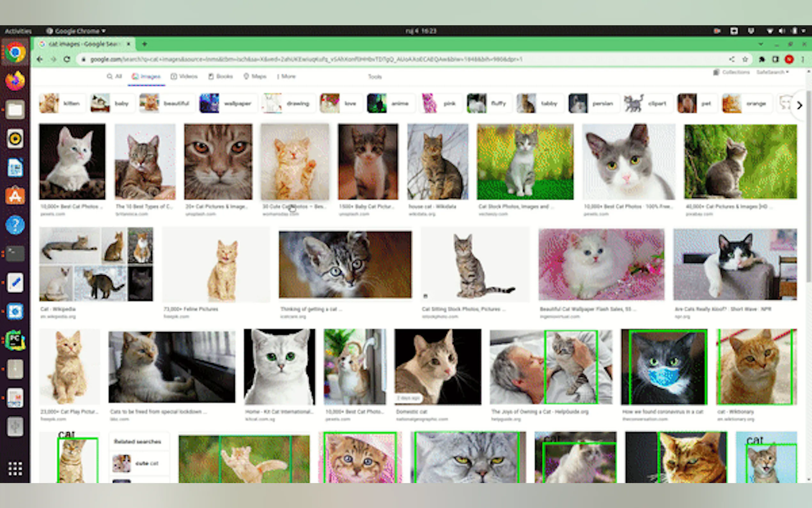The height and width of the screenshot is (508, 812).
Task: Expand the More search options menu
Action: pos(286,76)
